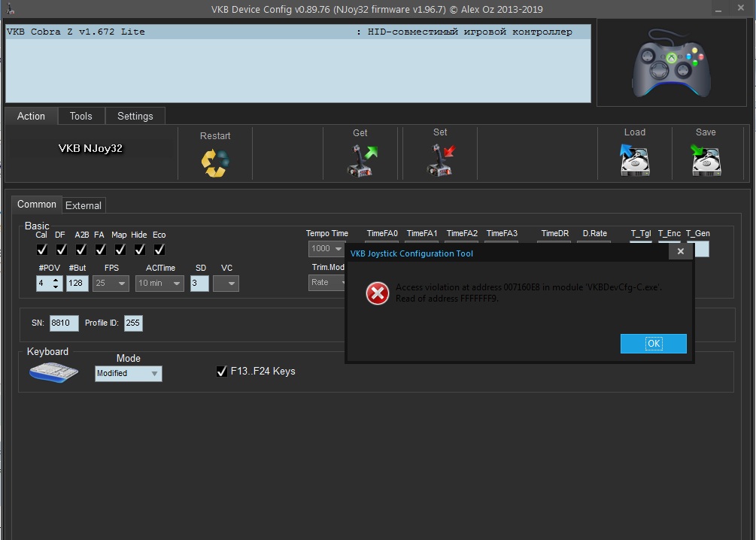Open the ACITime dropdown showing 10 min
This screenshot has width=756, height=540.
pyautogui.click(x=159, y=284)
